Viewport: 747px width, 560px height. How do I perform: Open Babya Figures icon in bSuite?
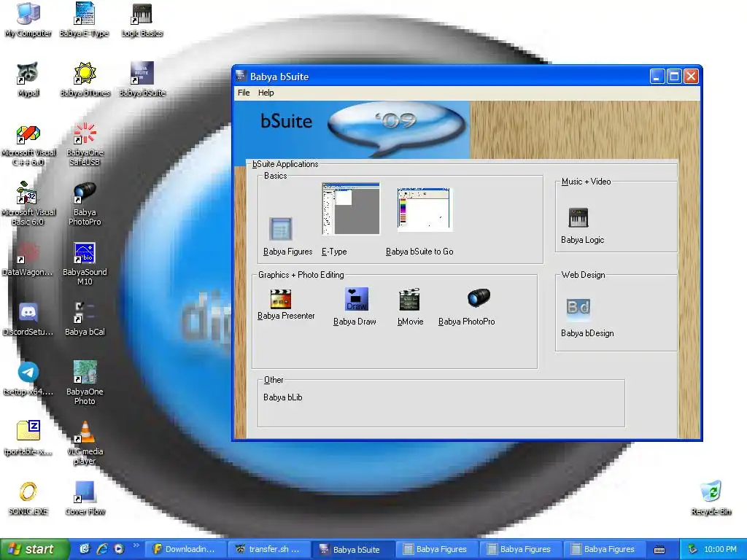280,228
